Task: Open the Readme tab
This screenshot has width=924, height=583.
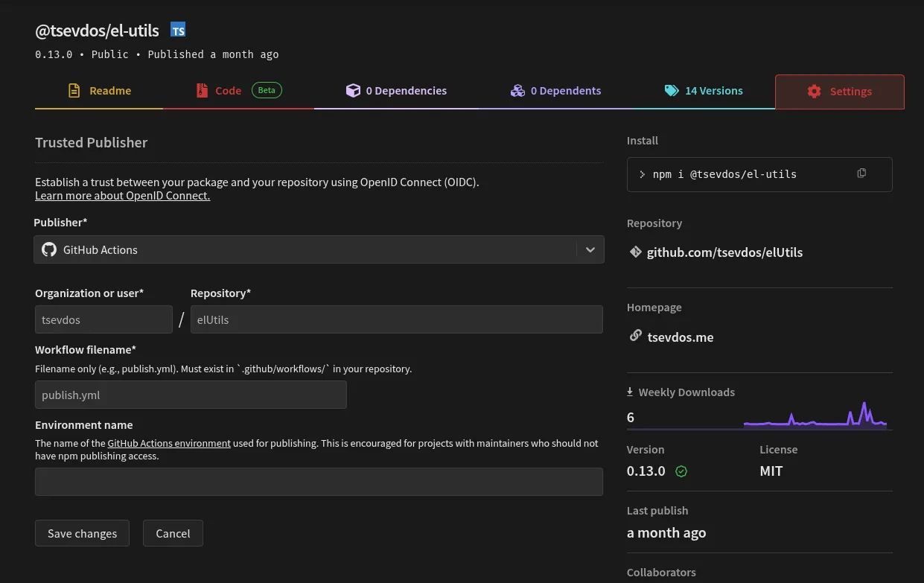Action: (x=99, y=91)
